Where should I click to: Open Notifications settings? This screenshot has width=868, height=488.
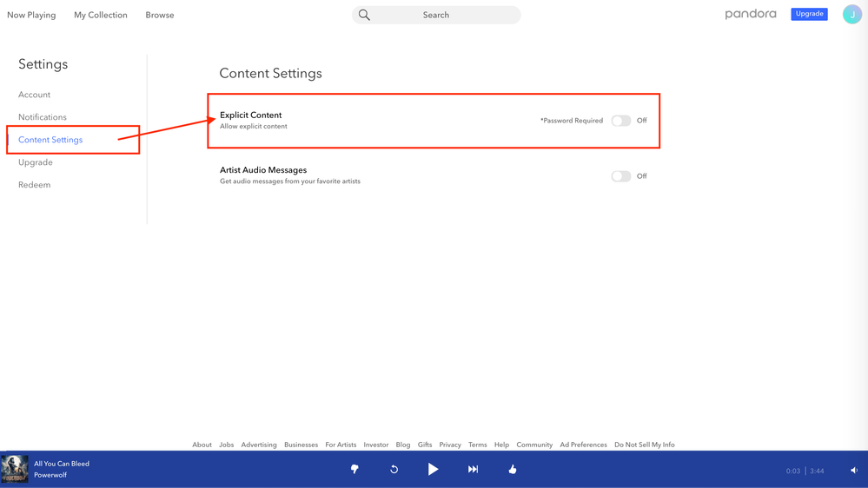click(x=43, y=117)
